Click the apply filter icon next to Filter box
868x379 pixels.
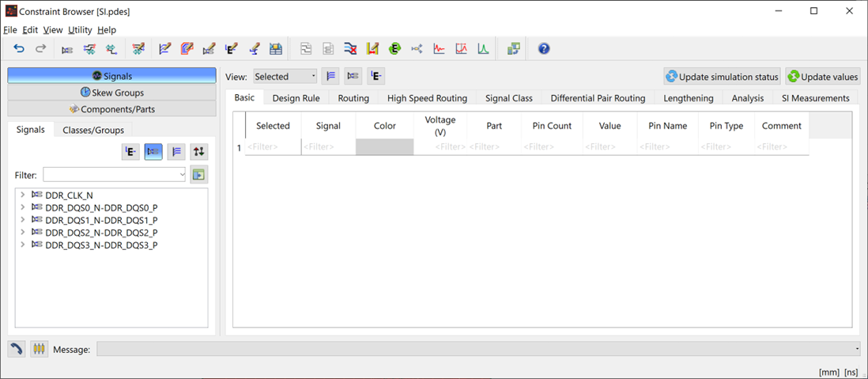pyautogui.click(x=199, y=175)
